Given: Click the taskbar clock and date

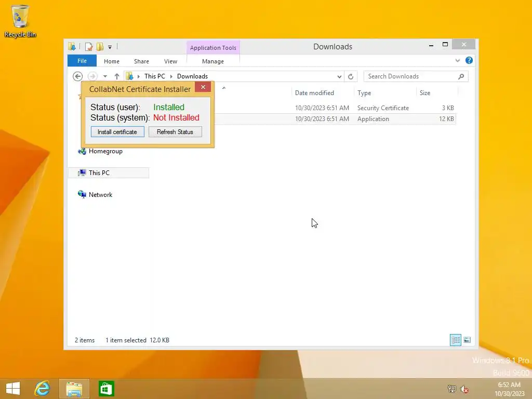Looking at the screenshot, I should pos(510,389).
